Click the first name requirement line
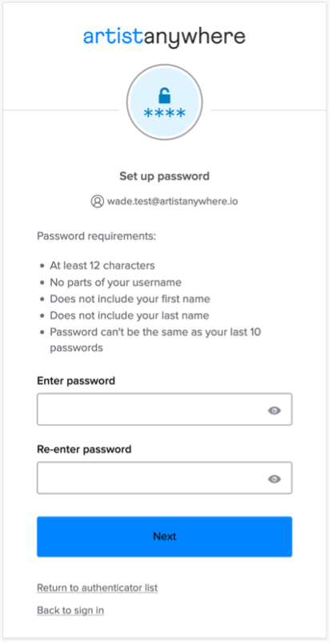Image resolution: width=332 pixels, height=644 pixels. [130, 299]
